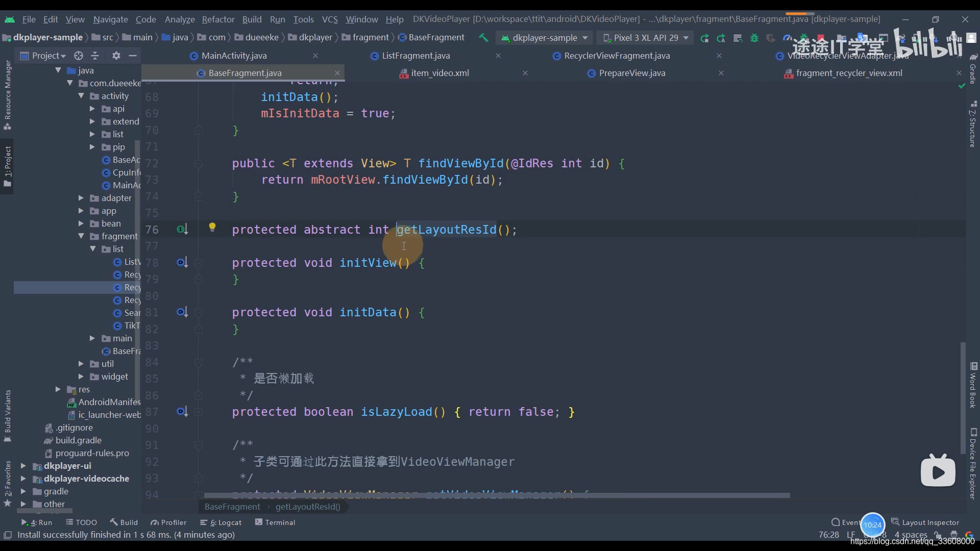980x551 pixels.
Task: Expand the res folder
Action: (x=58, y=389)
